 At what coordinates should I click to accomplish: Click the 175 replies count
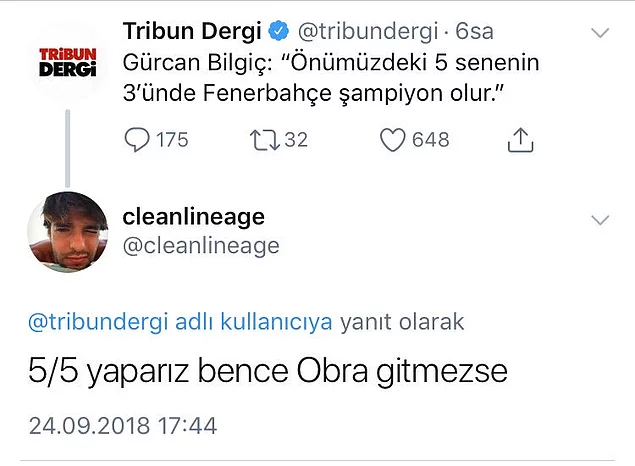(172, 140)
